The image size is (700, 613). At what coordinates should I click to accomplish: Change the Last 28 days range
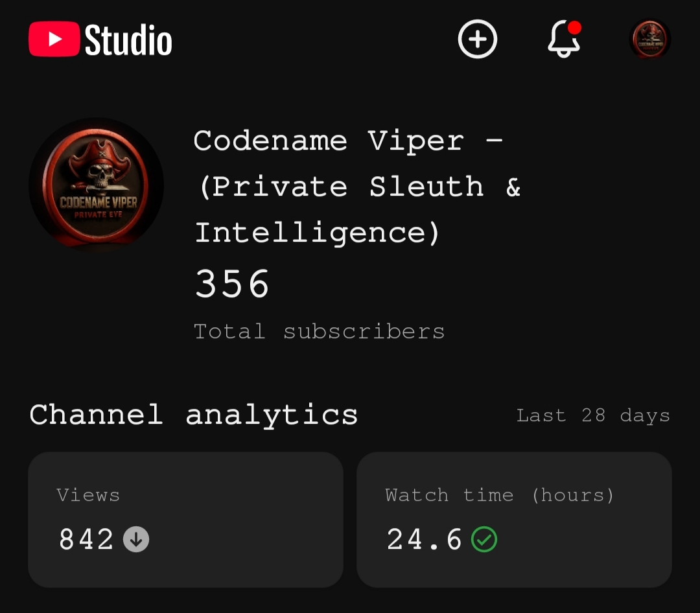(x=593, y=415)
